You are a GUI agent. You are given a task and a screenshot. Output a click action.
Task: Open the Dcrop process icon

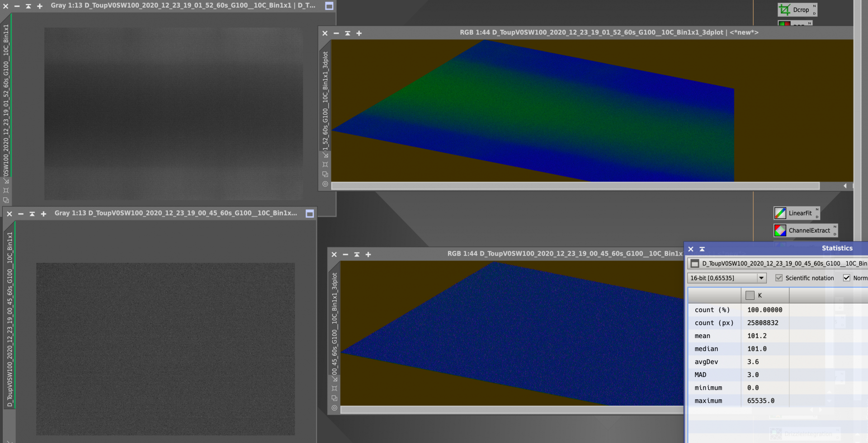[x=797, y=9]
